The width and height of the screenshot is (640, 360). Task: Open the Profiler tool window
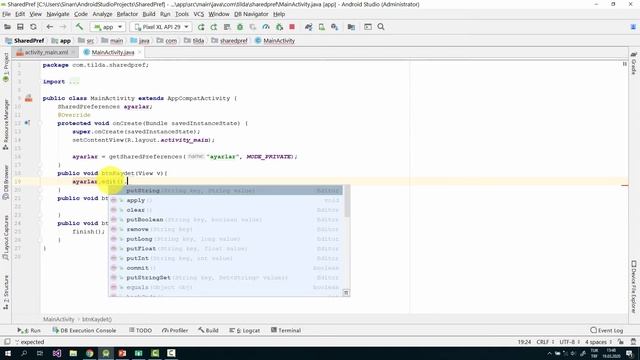tap(175, 330)
